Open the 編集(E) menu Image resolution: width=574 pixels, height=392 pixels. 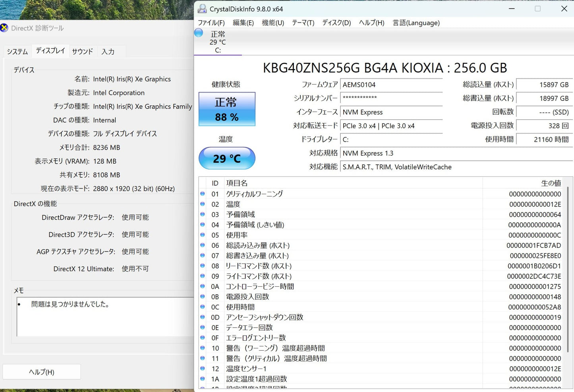pos(243,23)
